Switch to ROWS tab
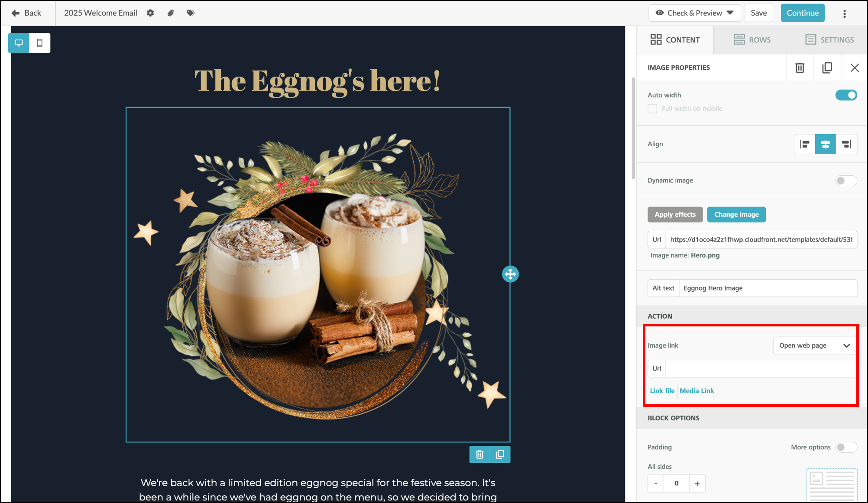 pos(752,40)
